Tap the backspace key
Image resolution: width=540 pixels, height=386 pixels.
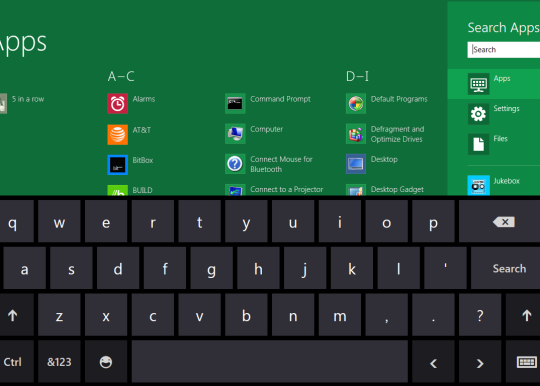[x=499, y=221]
